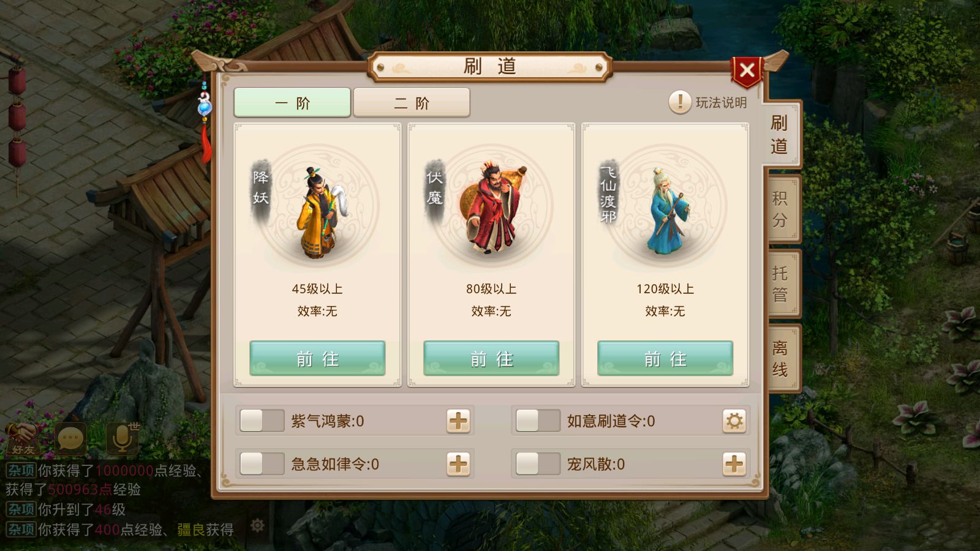Click 前往 under 降妖 card
This screenshot has height=551, width=980.
317,358
